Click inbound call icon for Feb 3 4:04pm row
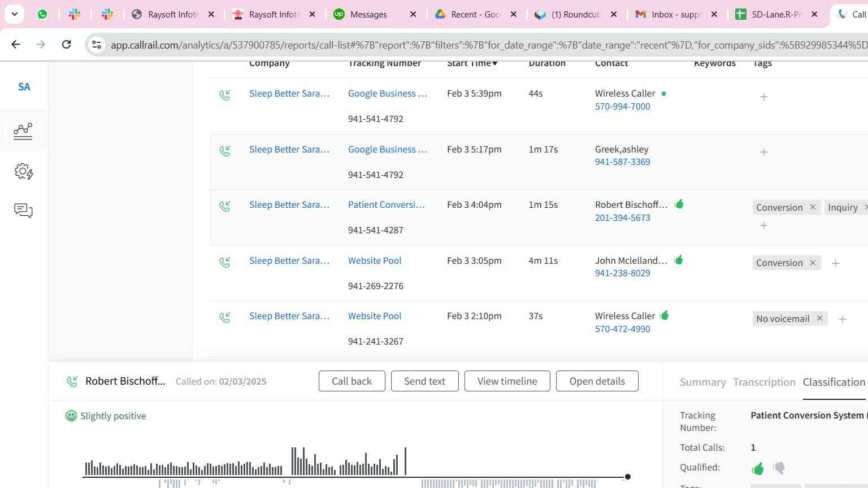This screenshot has height=488, width=868. tap(225, 206)
